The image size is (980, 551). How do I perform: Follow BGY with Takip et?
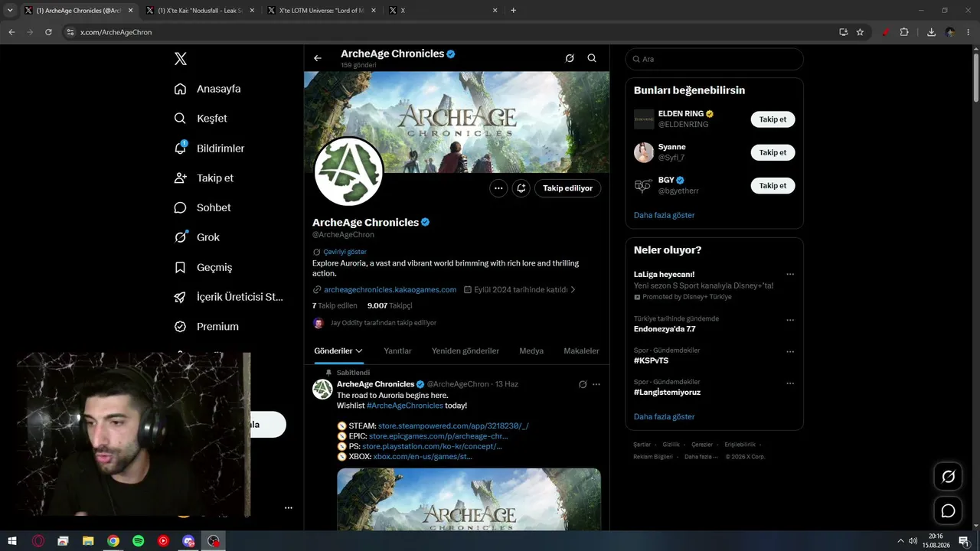tap(773, 186)
